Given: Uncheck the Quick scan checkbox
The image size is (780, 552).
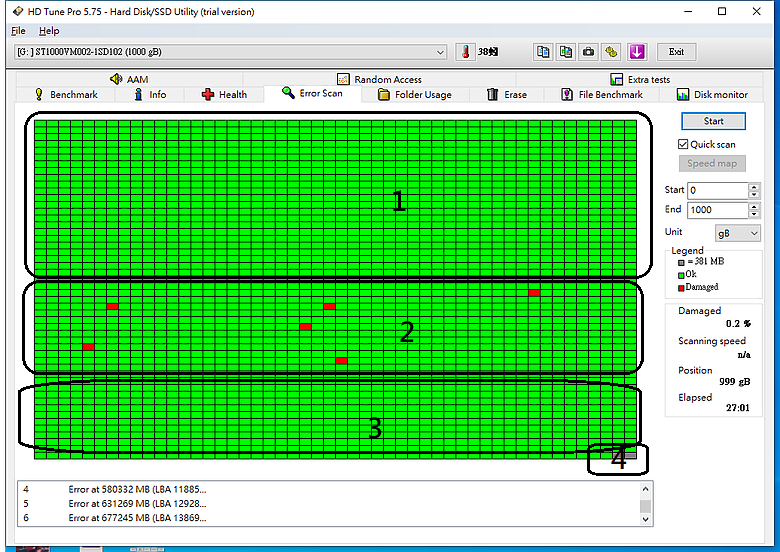Looking at the screenshot, I should [x=683, y=144].
